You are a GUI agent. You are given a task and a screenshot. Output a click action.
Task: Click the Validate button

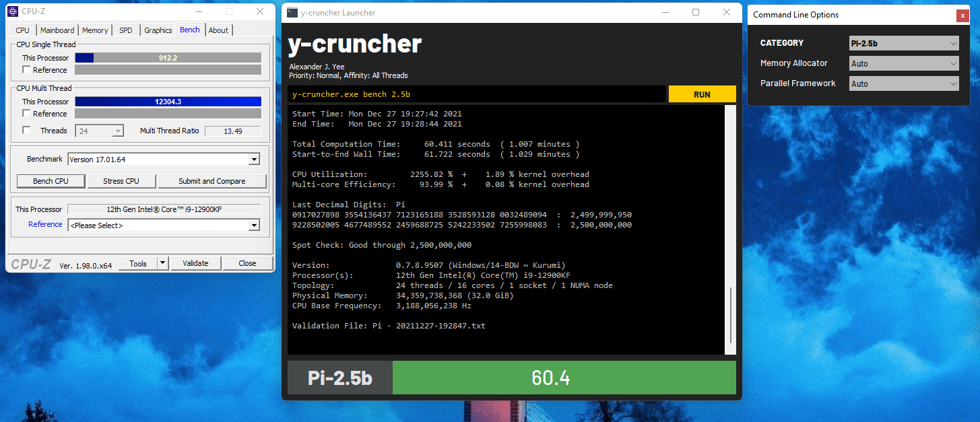(195, 263)
